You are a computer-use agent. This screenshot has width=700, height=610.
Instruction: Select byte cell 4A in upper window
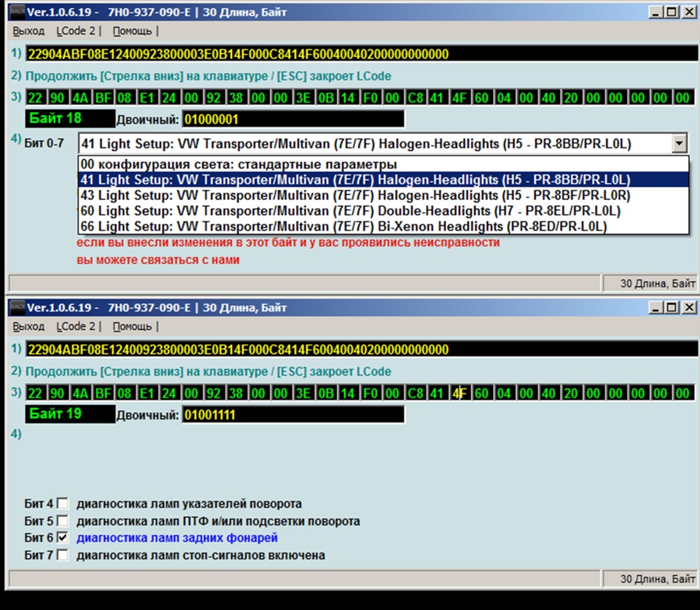79,98
